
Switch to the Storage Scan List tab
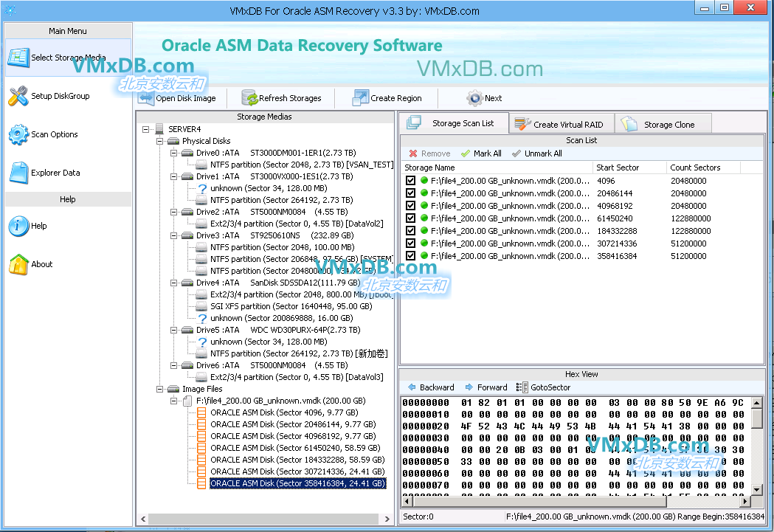[454, 123]
